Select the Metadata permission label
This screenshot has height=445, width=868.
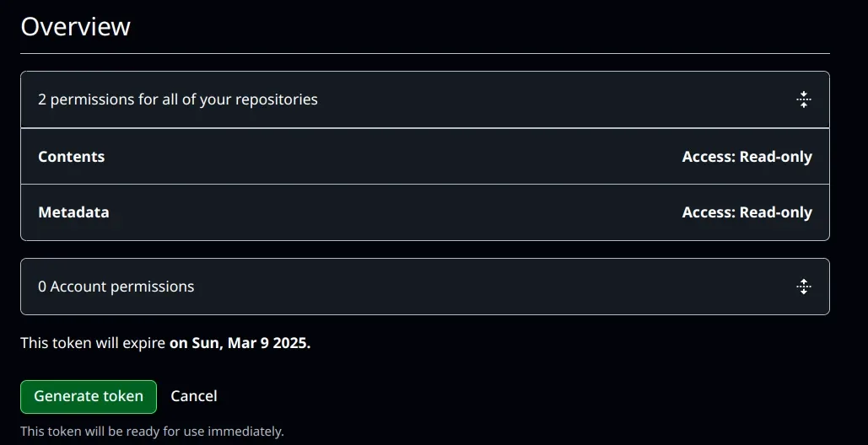[x=73, y=212]
